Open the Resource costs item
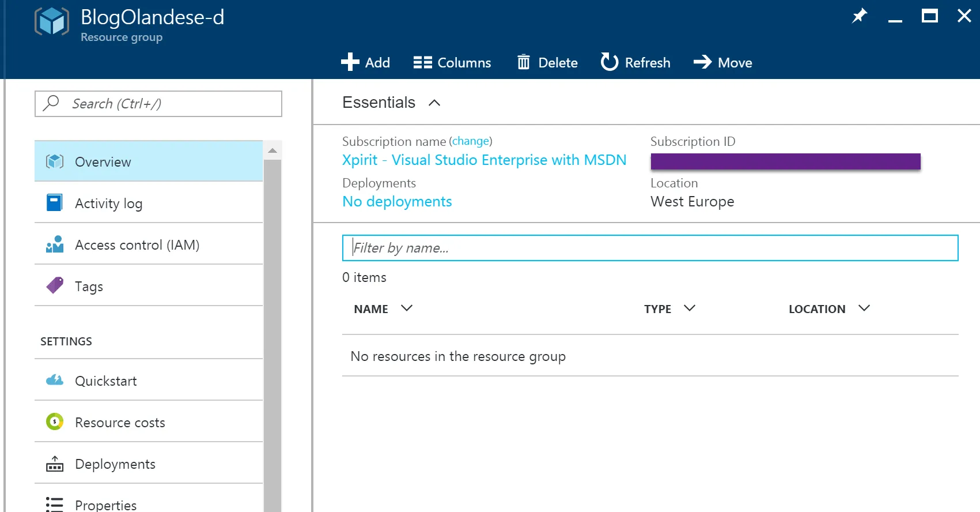980x512 pixels. click(149, 422)
